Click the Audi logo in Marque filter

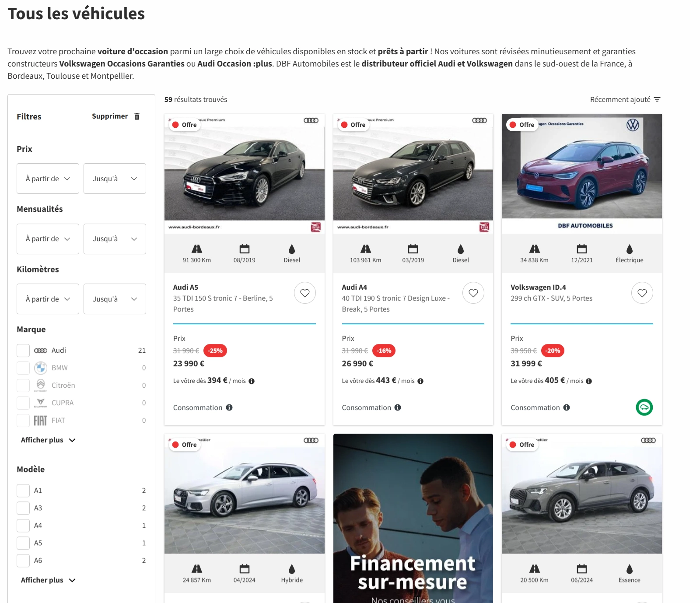pos(41,351)
